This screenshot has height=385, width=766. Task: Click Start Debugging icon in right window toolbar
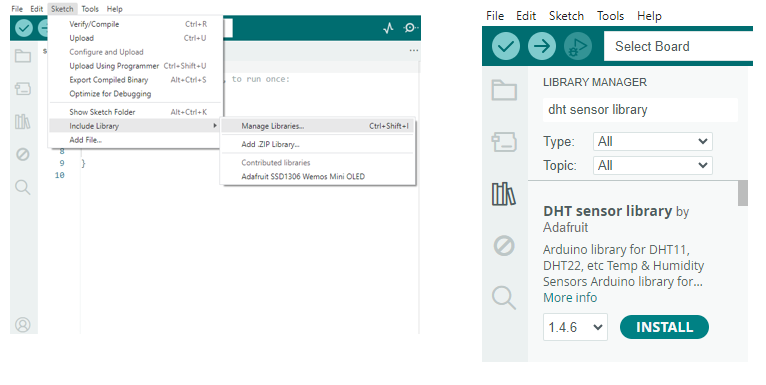(x=578, y=46)
